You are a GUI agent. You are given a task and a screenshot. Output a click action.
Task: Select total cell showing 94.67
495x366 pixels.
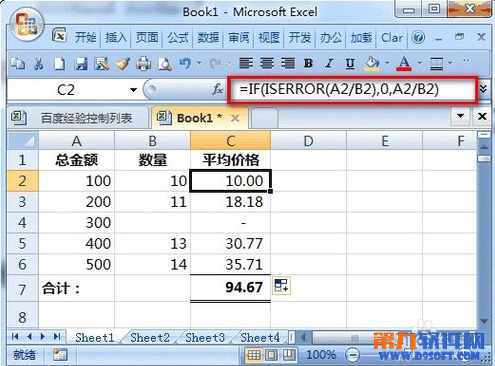pyautogui.click(x=230, y=287)
